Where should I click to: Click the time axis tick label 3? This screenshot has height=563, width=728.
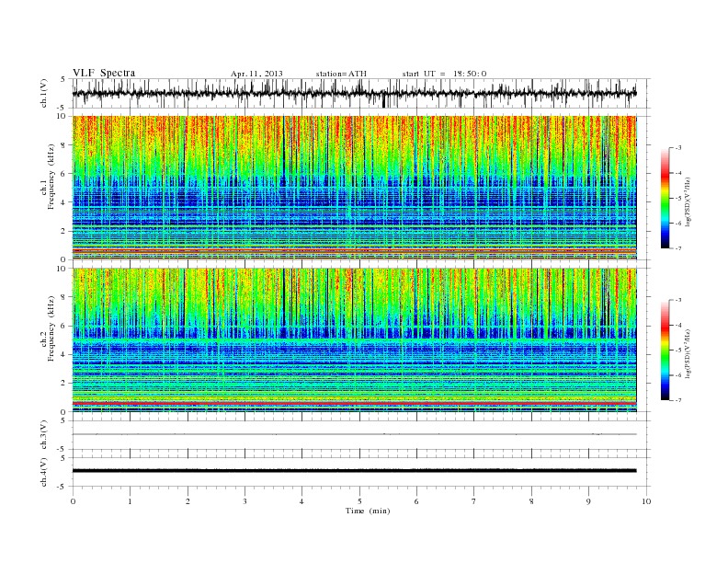click(245, 501)
